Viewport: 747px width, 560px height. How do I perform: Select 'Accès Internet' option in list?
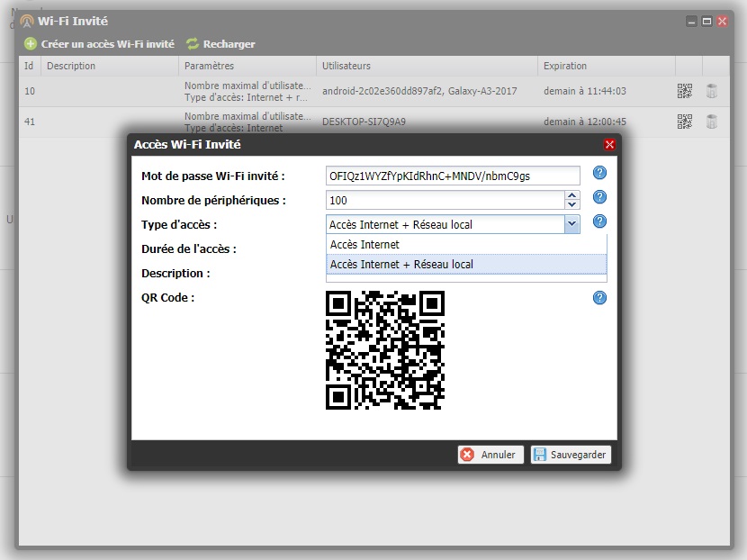[x=465, y=245]
